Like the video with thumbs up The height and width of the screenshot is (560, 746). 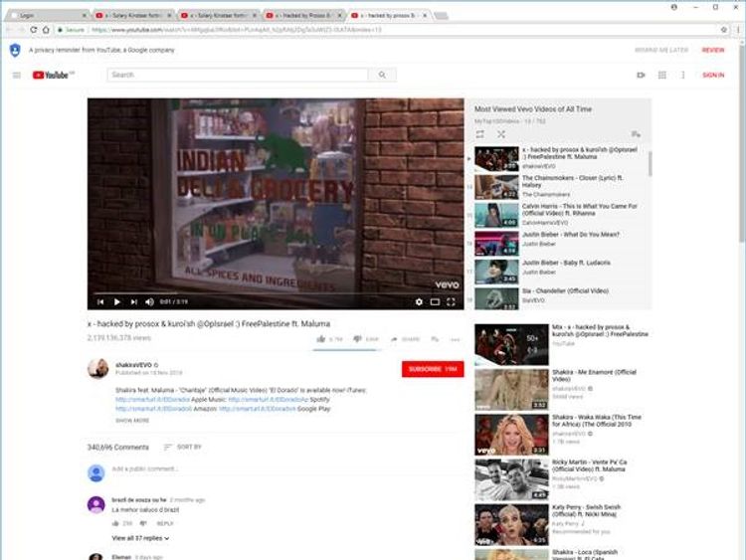[x=321, y=339]
